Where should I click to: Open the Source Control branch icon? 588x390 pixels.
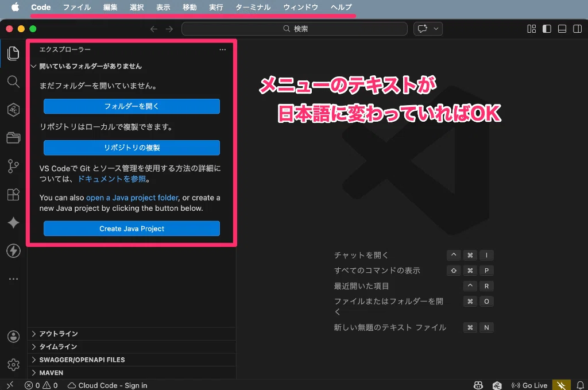pos(13,166)
